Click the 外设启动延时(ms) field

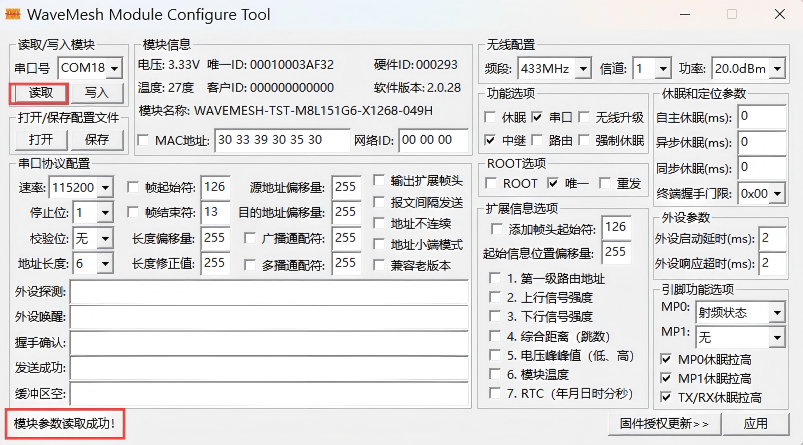pyautogui.click(x=772, y=239)
